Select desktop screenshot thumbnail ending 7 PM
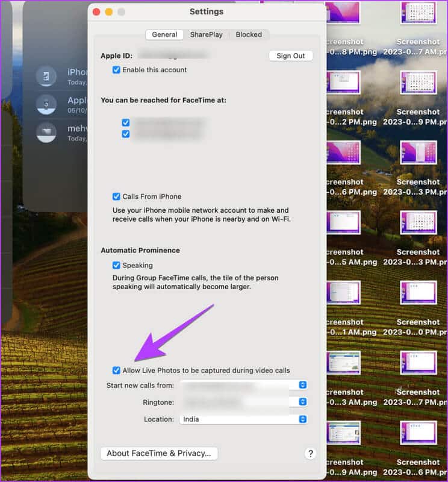This screenshot has width=448, height=482. 418,363
